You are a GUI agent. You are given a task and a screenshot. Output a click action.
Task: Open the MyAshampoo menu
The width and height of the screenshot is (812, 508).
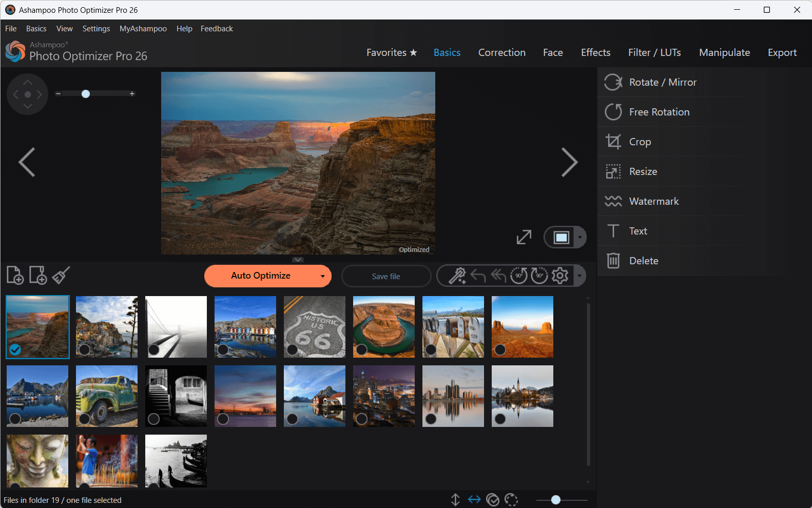pos(143,29)
